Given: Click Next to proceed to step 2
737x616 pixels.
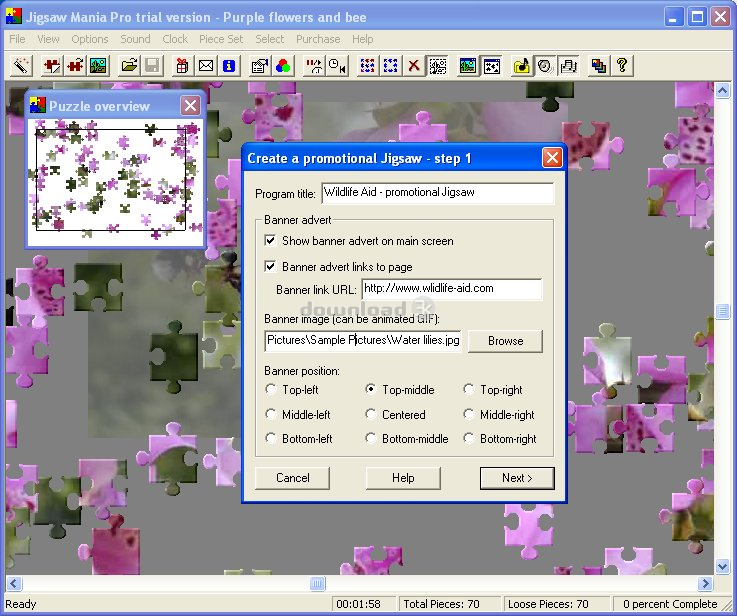Looking at the screenshot, I should click(517, 478).
